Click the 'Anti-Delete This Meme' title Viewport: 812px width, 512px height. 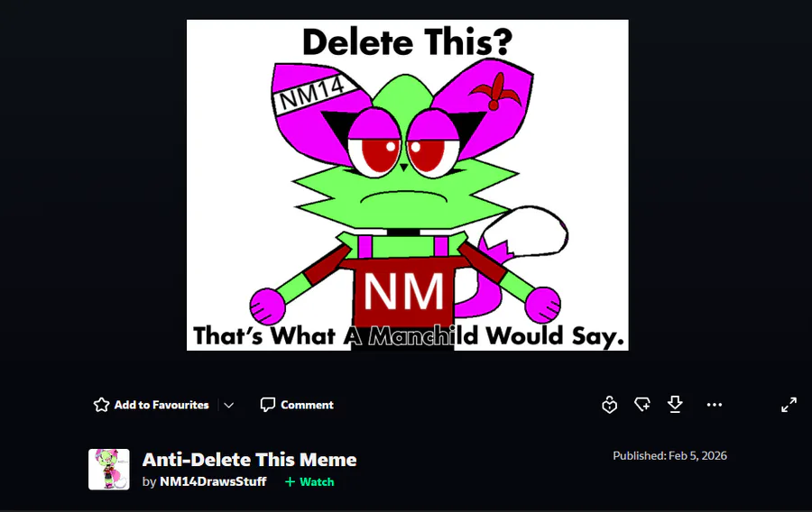(x=250, y=459)
